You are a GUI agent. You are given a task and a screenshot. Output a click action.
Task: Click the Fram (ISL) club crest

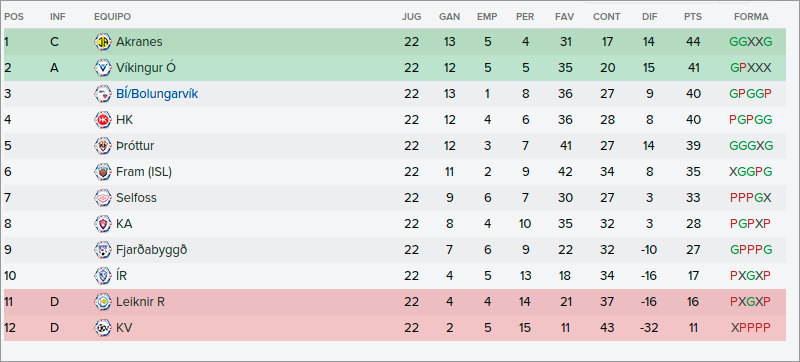(103, 172)
